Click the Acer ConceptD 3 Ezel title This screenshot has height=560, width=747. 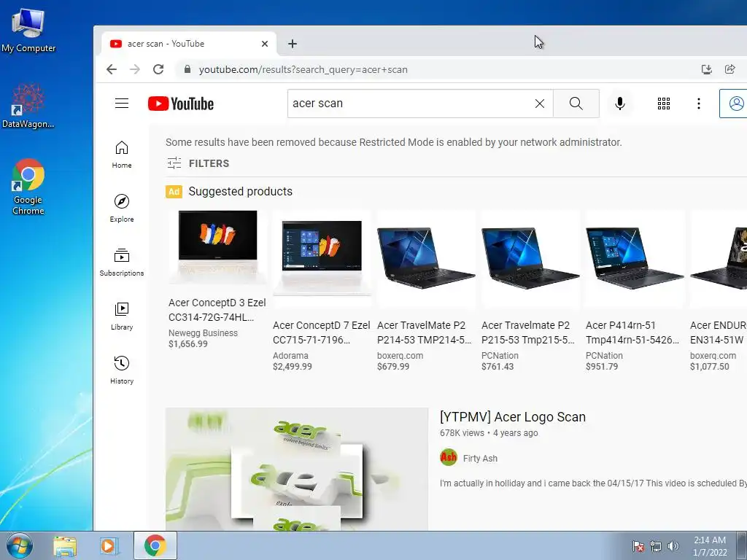click(x=217, y=310)
